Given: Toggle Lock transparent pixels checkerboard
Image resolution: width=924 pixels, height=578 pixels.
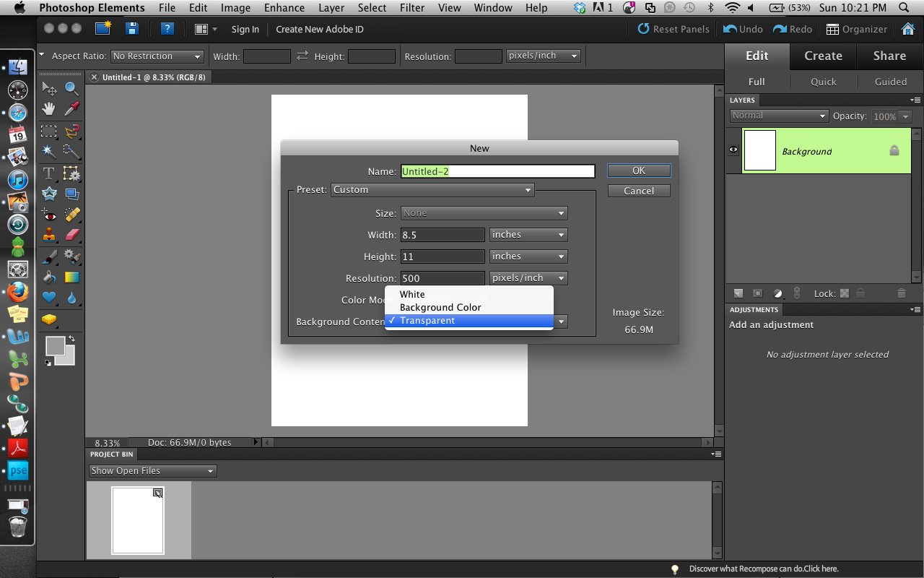Looking at the screenshot, I should (844, 293).
